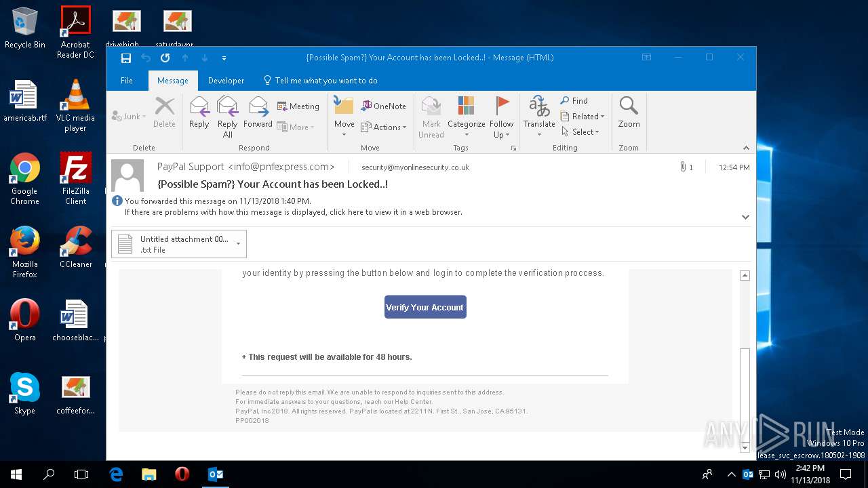Select the Skype desktop shortcut
This screenshot has width=868, height=488.
pos(25,394)
